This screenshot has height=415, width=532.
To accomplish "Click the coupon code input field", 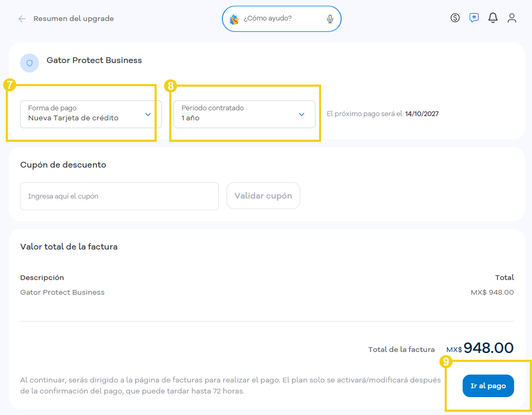I will 119,196.
